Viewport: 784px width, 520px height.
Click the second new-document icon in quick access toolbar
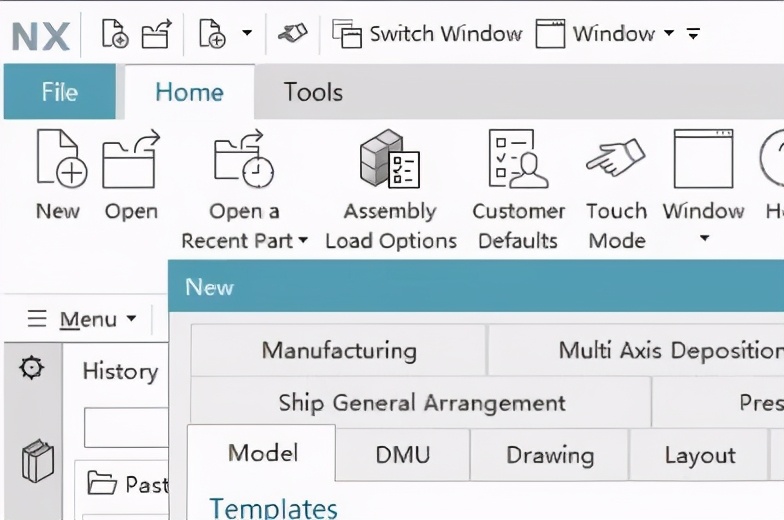pyautogui.click(x=212, y=34)
